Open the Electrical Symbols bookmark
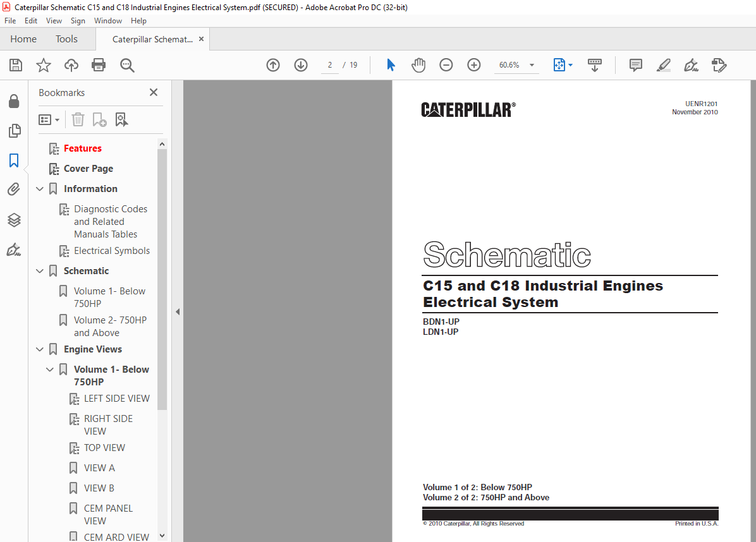The image size is (756, 542). click(x=112, y=251)
